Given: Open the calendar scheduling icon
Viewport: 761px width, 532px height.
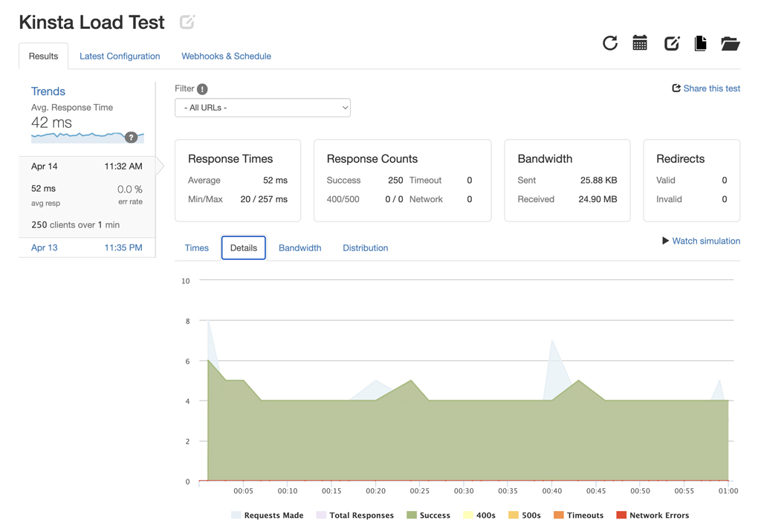Looking at the screenshot, I should point(640,43).
